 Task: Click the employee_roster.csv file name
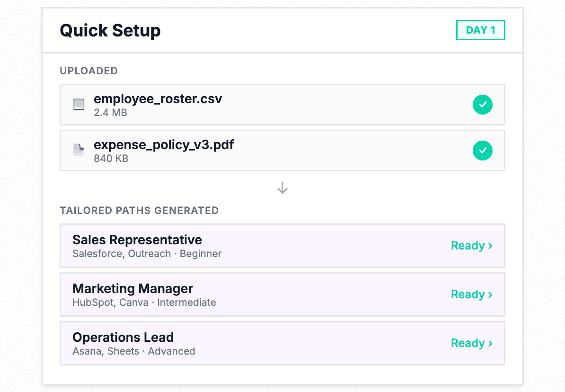(158, 99)
